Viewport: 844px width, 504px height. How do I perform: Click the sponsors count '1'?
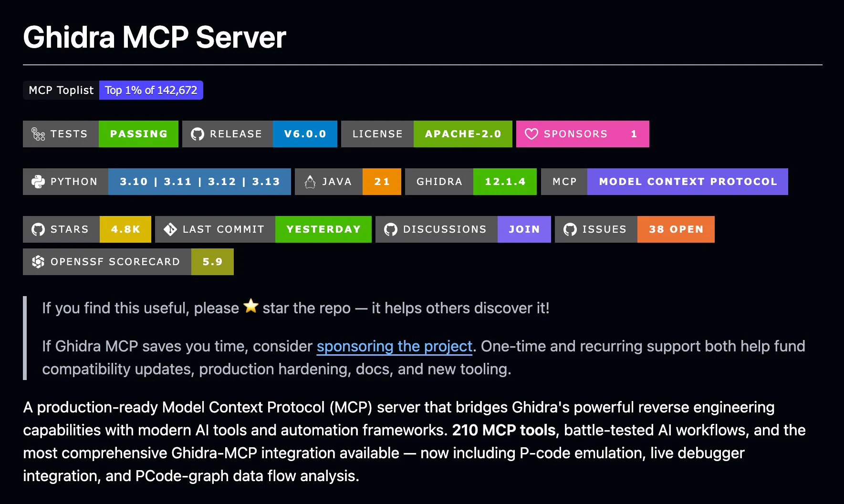[x=634, y=134]
